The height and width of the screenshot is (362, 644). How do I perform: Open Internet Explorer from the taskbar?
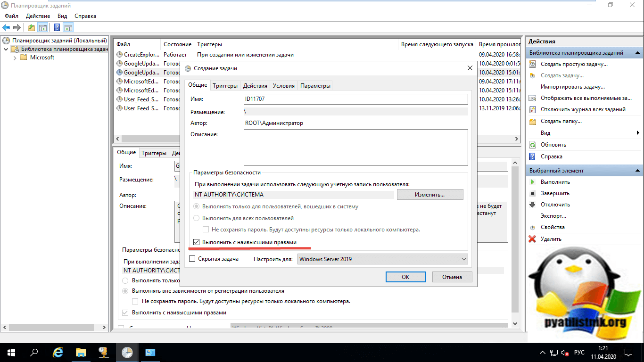58,352
